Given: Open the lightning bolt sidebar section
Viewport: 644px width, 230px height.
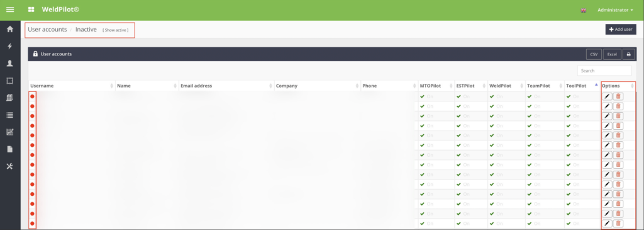Looking at the screenshot, I should (x=10, y=46).
